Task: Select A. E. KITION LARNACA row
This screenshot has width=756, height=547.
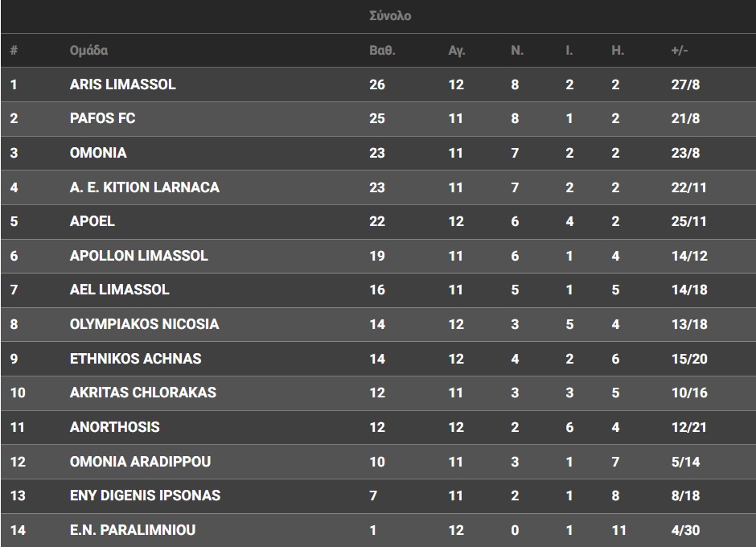Action: pos(144,187)
